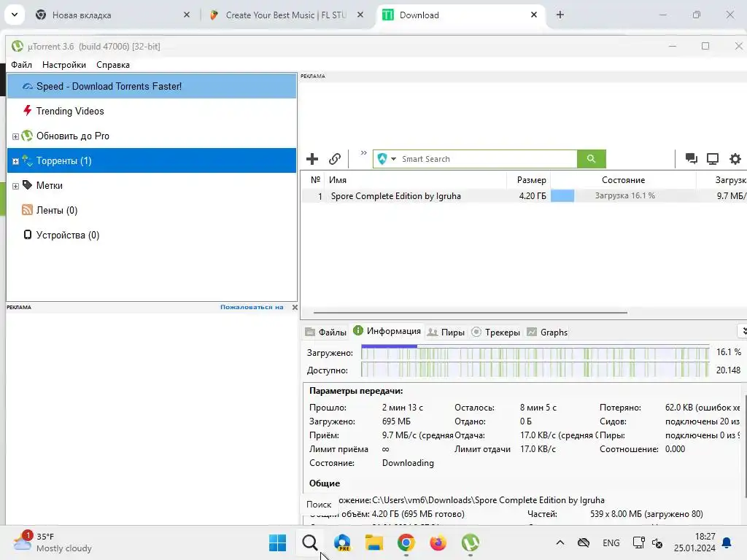Select the Spore Complete Edition by Igruha torrent
747x560 pixels.
point(395,195)
